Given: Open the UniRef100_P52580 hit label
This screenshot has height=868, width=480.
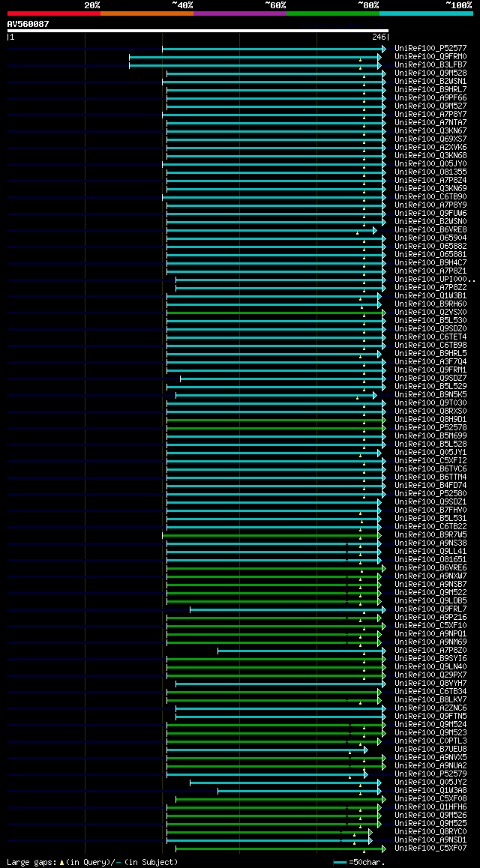Looking at the screenshot, I should point(430,494).
